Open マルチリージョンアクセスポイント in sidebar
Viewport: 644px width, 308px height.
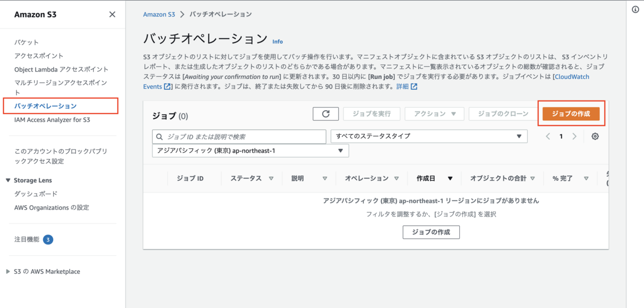(61, 87)
